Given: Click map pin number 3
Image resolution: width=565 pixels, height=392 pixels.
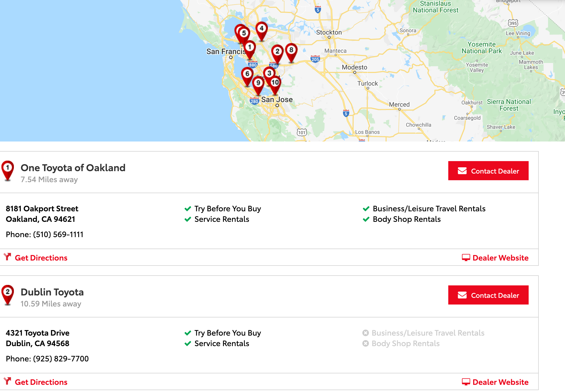Looking at the screenshot, I should 269,73.
